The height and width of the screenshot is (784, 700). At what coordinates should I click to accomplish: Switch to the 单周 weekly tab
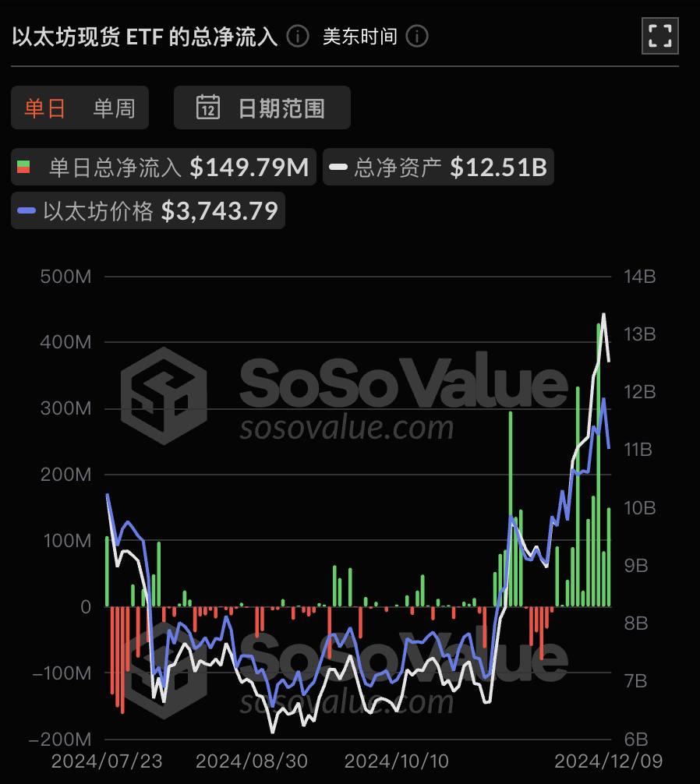[114, 108]
